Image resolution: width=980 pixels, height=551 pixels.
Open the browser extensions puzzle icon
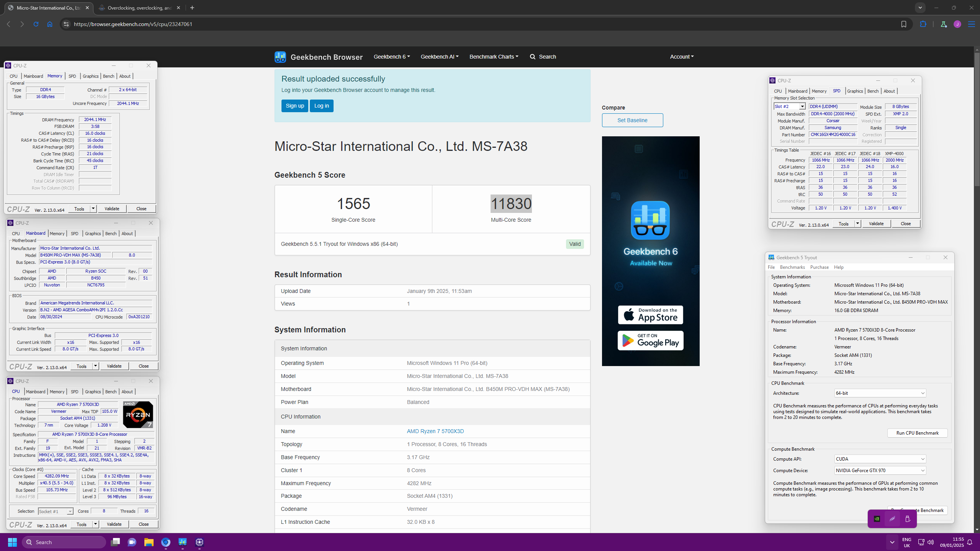click(x=923, y=24)
